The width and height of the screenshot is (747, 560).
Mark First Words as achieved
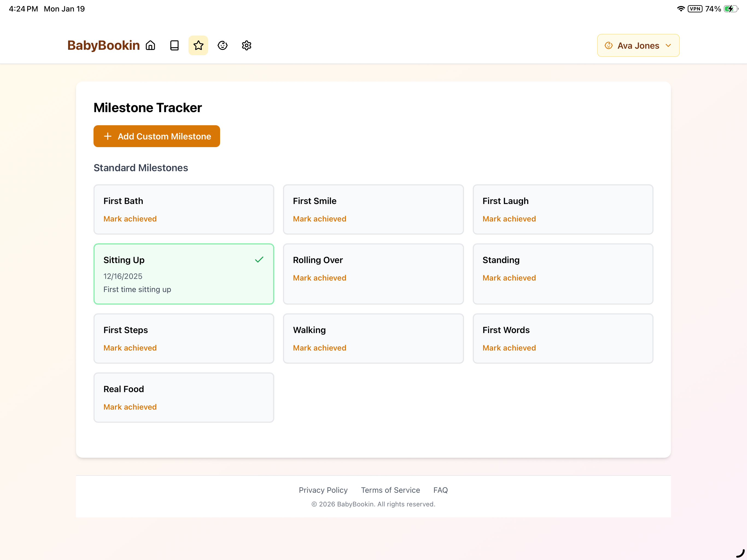(x=509, y=348)
